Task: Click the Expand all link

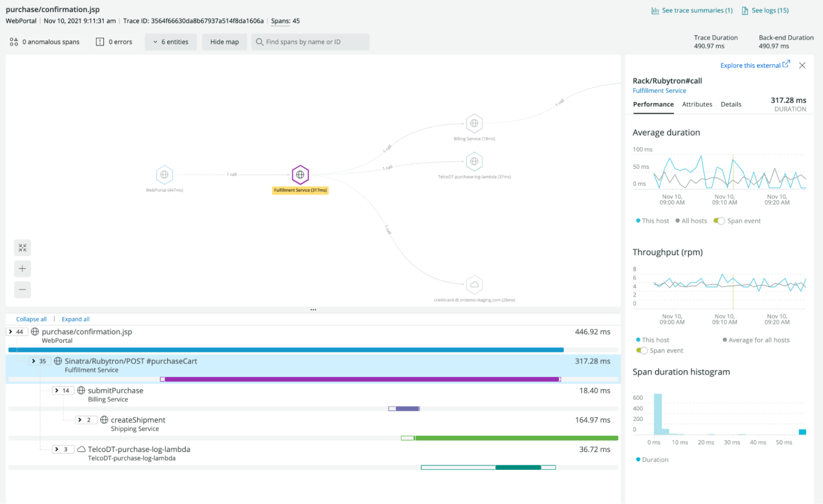Action: tap(75, 319)
